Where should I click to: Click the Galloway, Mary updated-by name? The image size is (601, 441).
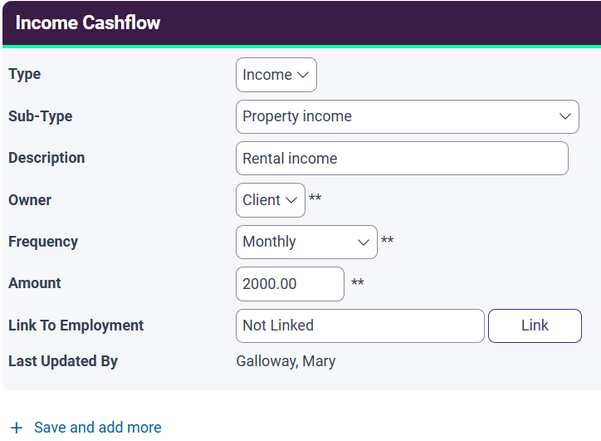coord(286,361)
